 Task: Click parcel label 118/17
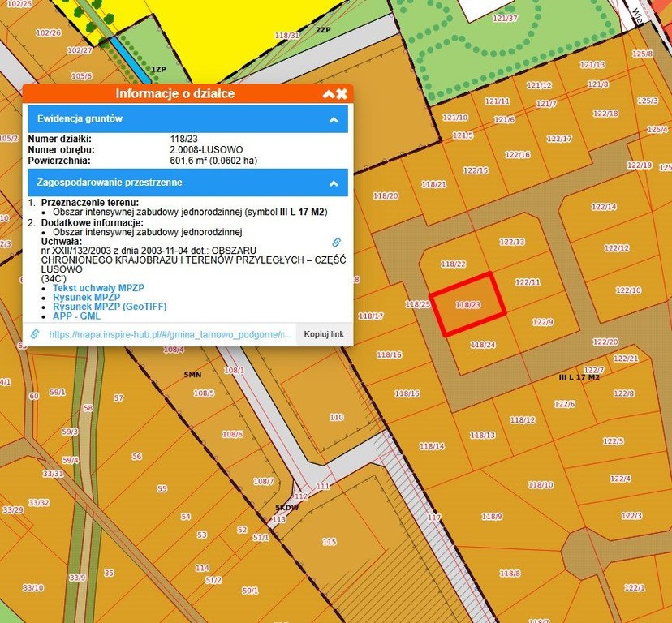coord(371,316)
